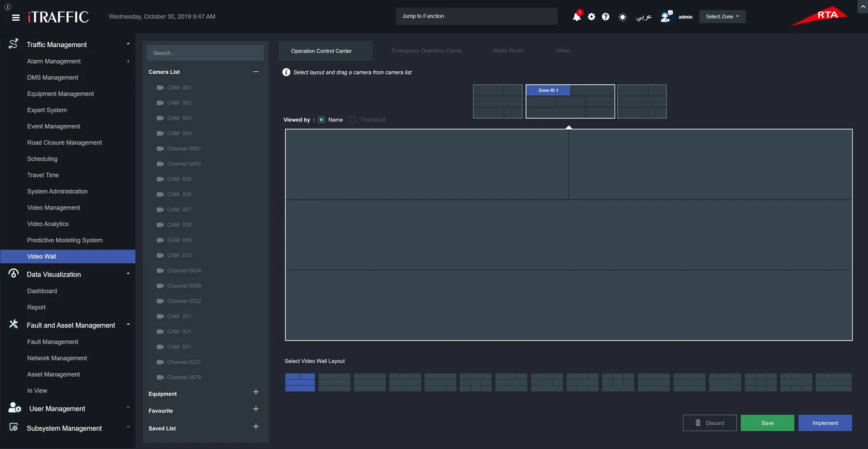Open Video Analytics in the sidebar
This screenshot has width=868, height=449.
pyautogui.click(x=48, y=224)
